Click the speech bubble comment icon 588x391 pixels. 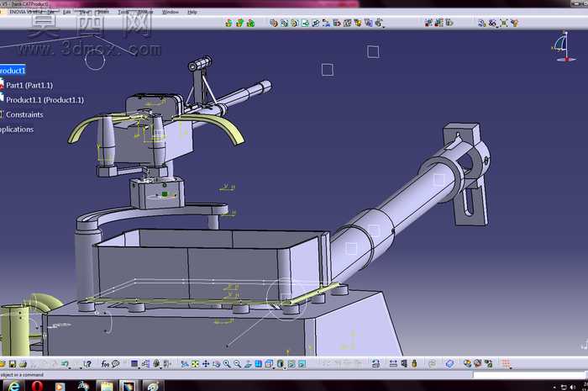116,364
